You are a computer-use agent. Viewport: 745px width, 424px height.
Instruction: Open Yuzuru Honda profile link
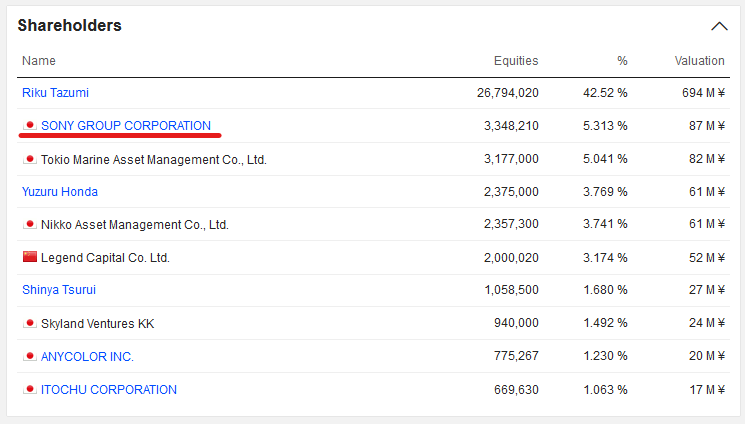coord(60,192)
